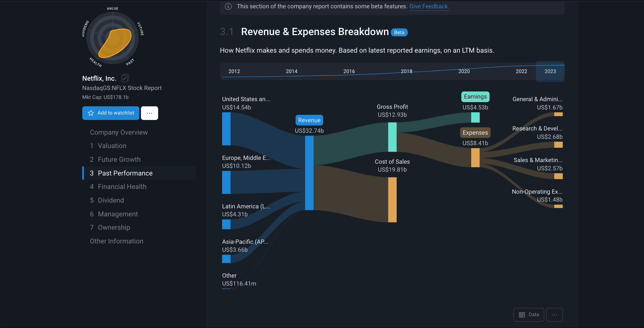
Task: Open Other Information section
Action: coord(117,241)
